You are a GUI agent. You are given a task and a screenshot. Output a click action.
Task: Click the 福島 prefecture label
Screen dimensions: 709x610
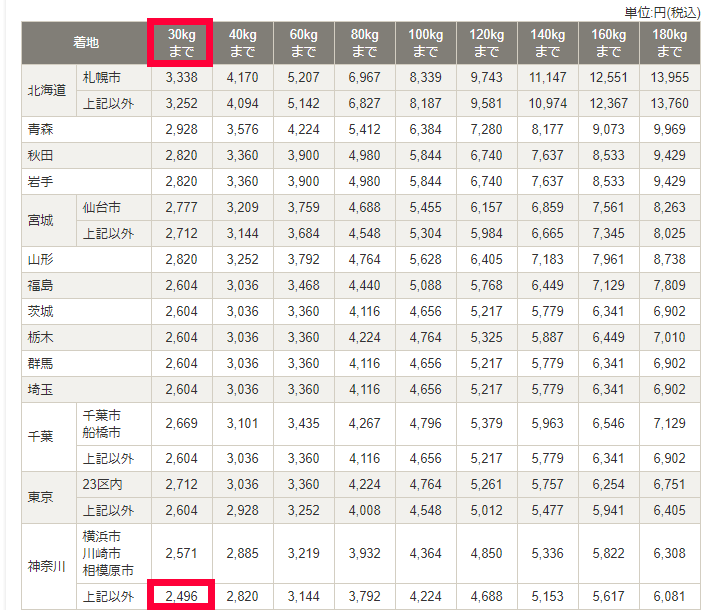pyautogui.click(x=41, y=285)
